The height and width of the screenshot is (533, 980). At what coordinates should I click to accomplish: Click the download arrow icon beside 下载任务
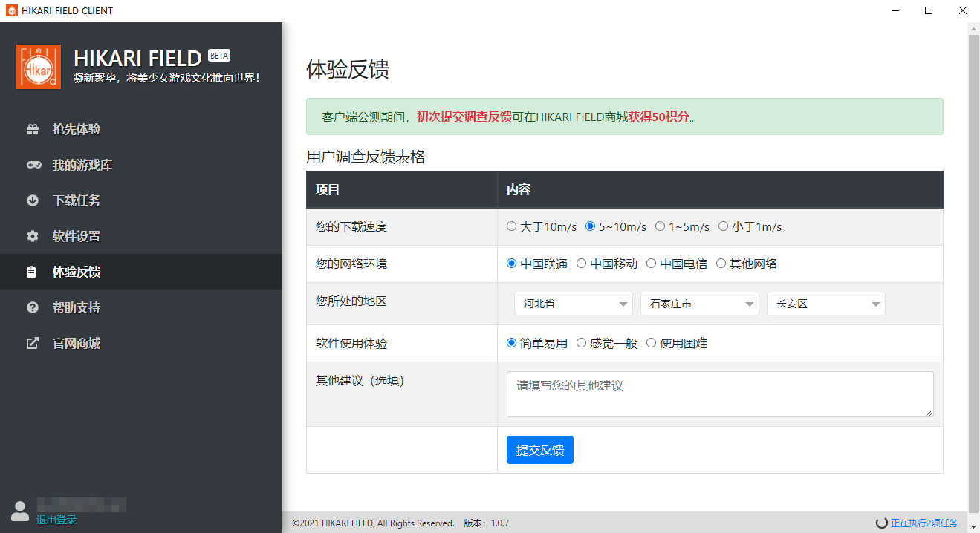[x=33, y=200]
